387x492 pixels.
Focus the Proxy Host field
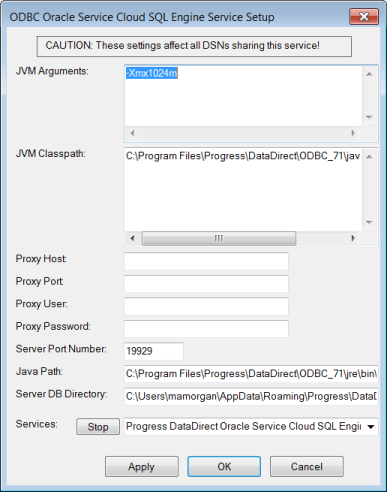click(x=206, y=261)
